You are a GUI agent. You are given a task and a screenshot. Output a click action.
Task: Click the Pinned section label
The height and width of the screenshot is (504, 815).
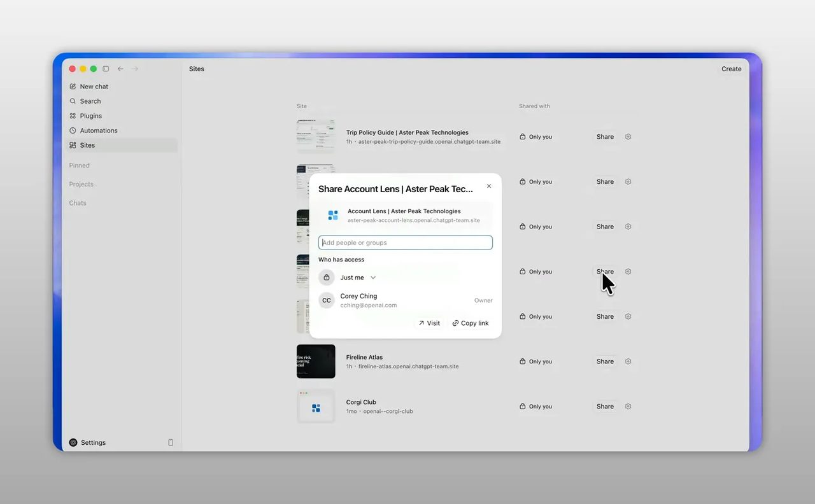click(x=80, y=165)
